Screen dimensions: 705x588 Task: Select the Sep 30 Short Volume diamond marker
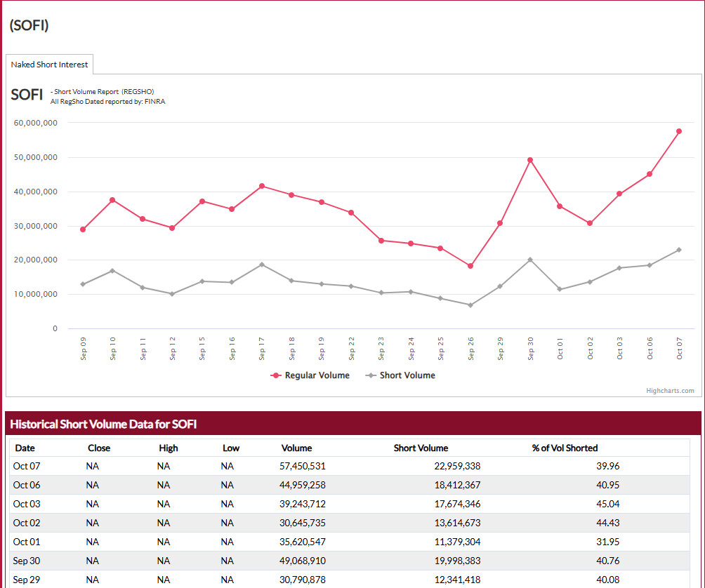pyautogui.click(x=530, y=260)
